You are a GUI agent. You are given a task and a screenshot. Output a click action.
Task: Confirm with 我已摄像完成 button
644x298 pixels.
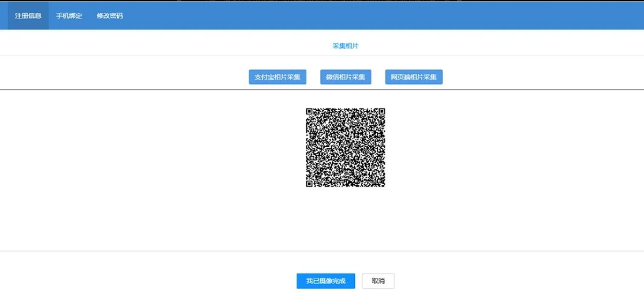325,281
